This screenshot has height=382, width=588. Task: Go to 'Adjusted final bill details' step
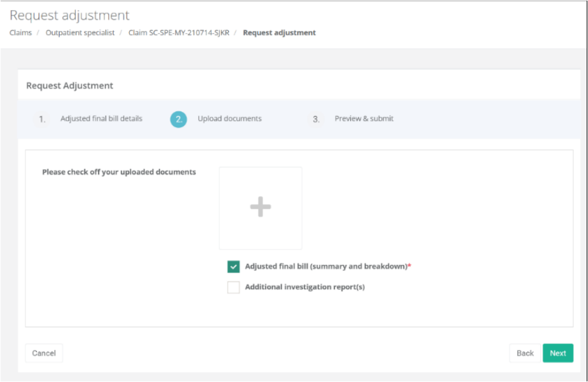coord(101,119)
